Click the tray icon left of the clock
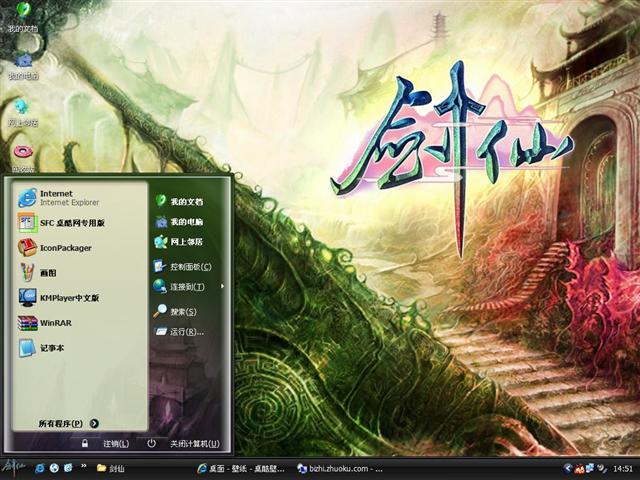 pyautogui.click(x=601, y=468)
